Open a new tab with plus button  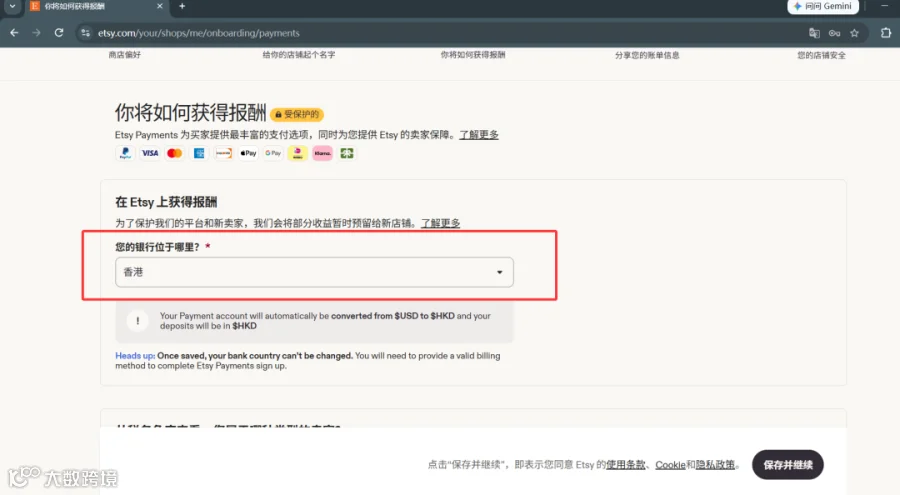pos(182,6)
